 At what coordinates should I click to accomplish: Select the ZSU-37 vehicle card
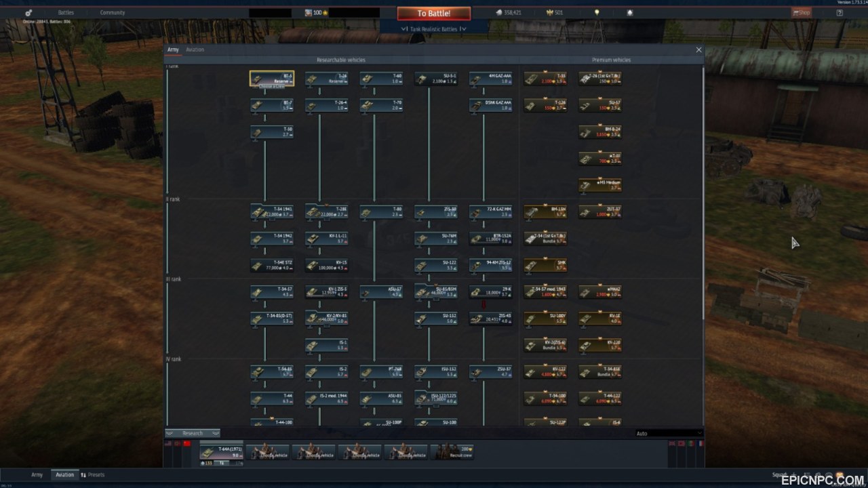[x=491, y=371]
